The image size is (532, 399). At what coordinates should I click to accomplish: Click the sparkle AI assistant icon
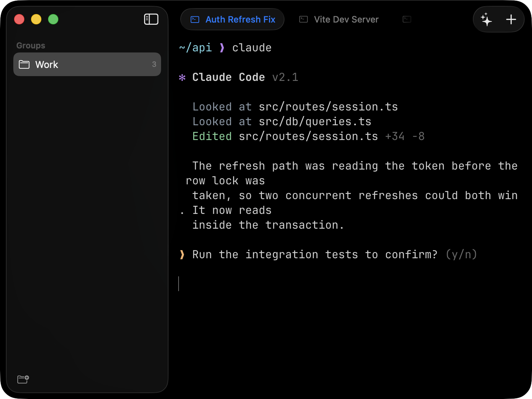[x=486, y=19]
